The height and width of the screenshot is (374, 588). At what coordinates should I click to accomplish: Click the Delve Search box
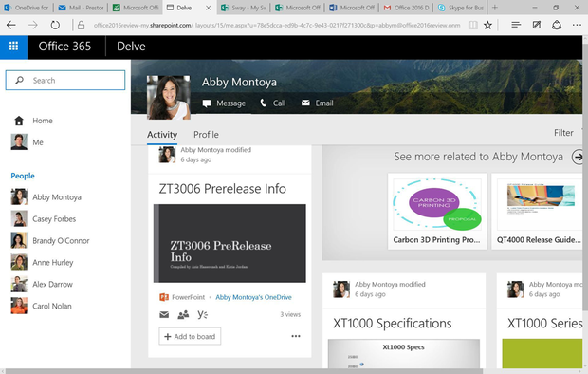65,80
